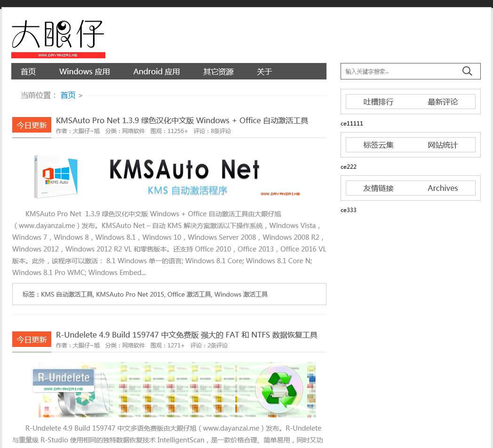Click the 首页 breadcrumb link

pyautogui.click(x=68, y=95)
